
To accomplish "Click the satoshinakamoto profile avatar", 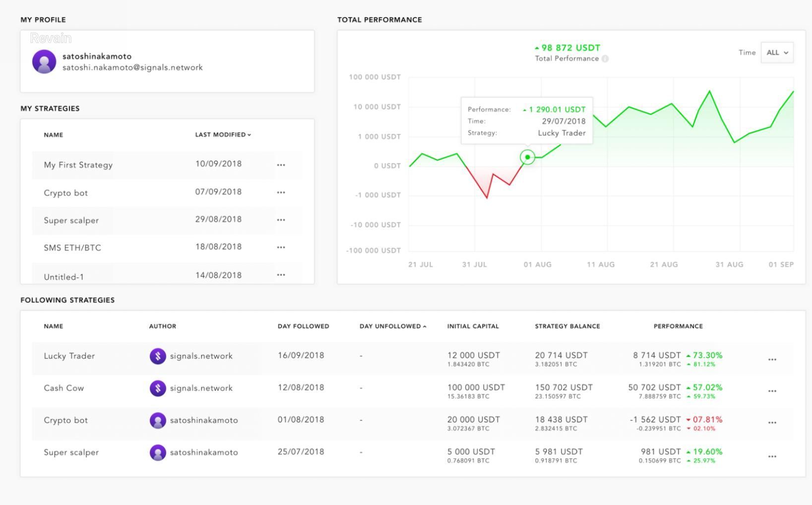I will pos(44,62).
